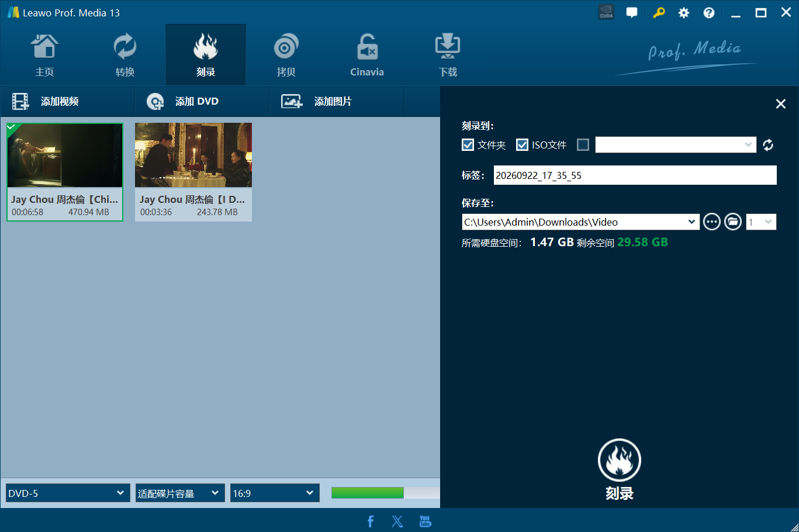Click the 1.47 GB required space value
799x532 pixels.
(552, 242)
